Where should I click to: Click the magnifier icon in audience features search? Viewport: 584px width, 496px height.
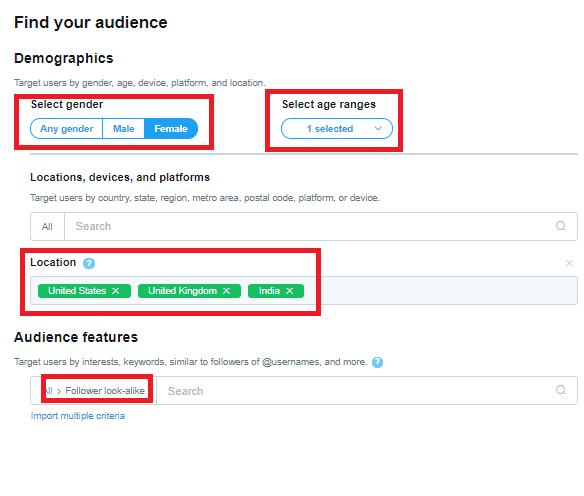pyautogui.click(x=561, y=390)
